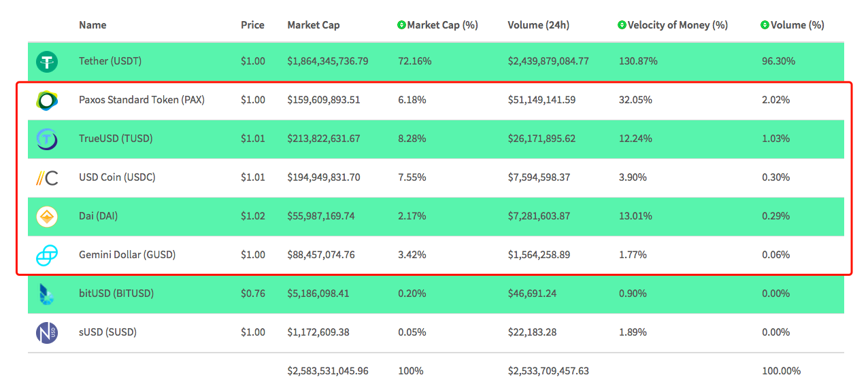Open USD Coin (USDC) name
Viewport: 868px width, 390px height.
click(x=117, y=177)
